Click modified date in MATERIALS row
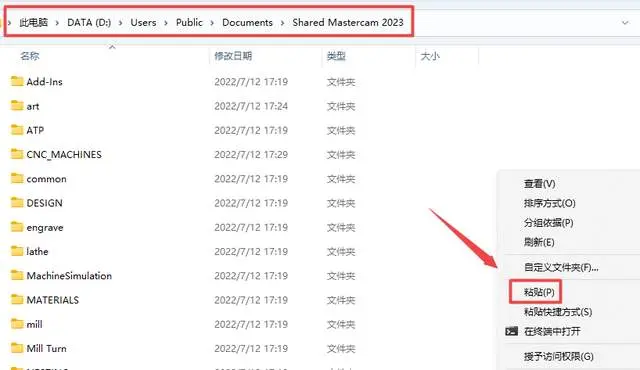This screenshot has width=640, height=370. click(251, 300)
